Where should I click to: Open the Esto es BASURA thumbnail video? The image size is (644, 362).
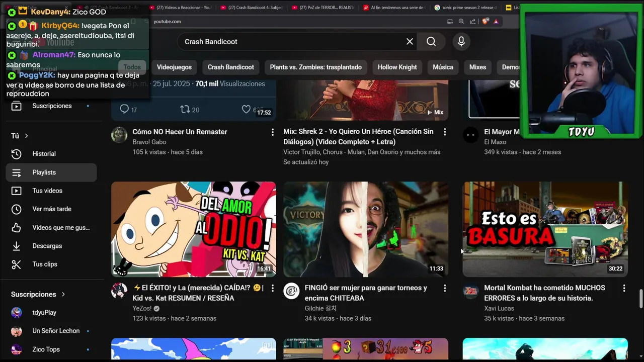pos(545,229)
